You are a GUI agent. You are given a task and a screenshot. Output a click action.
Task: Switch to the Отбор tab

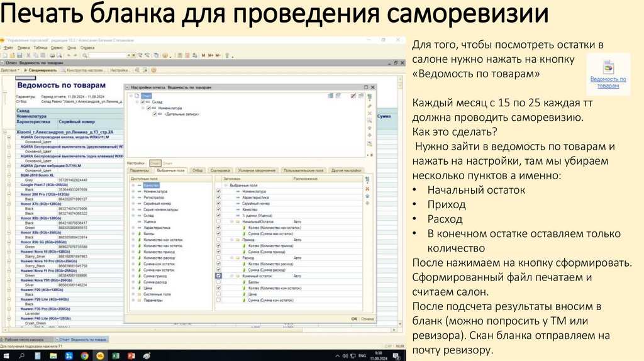point(197,170)
